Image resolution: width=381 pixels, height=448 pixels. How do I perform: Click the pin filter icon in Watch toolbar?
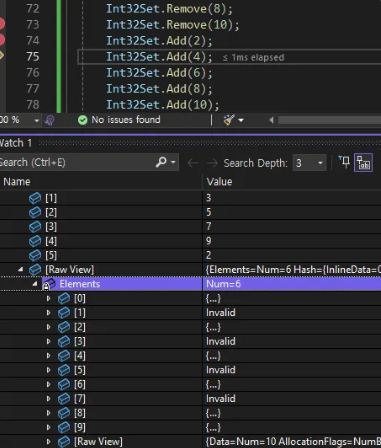coord(344,162)
